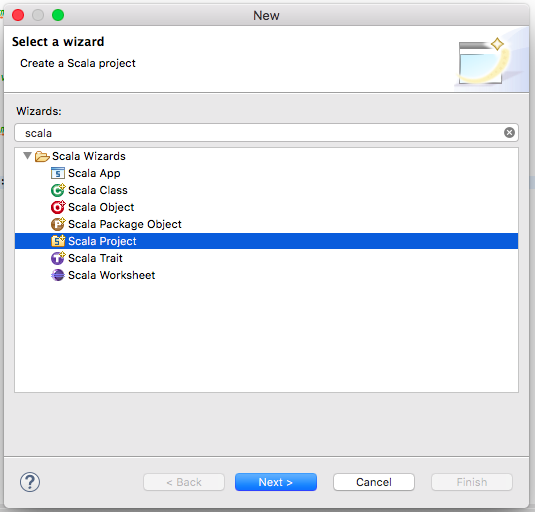Click the Scala Wizards folder icon

(42, 157)
